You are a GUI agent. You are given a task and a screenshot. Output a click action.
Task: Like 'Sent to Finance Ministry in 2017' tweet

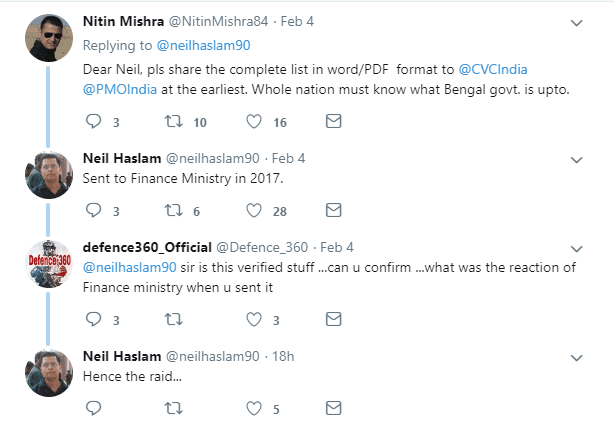254,211
